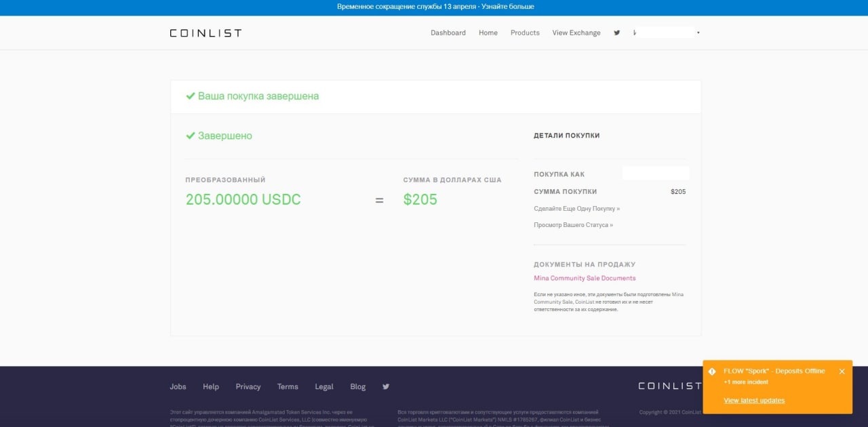This screenshot has width=868, height=427.
Task: Click the 'Завершено' status text
Action: [x=225, y=136]
